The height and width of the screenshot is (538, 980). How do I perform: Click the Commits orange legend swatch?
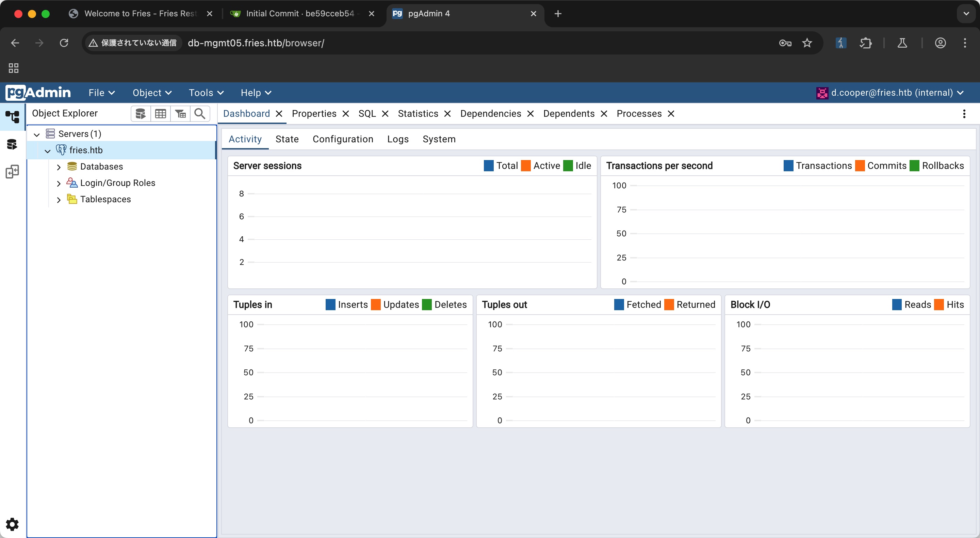coord(860,165)
